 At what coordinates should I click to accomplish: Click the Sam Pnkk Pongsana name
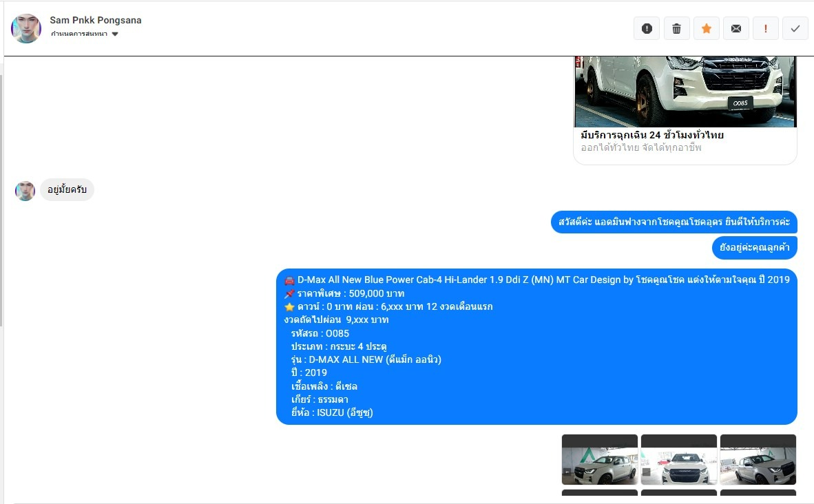(x=96, y=20)
